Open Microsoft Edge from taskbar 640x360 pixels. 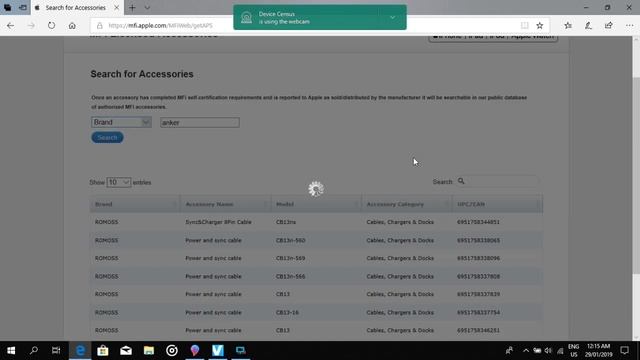[80, 350]
